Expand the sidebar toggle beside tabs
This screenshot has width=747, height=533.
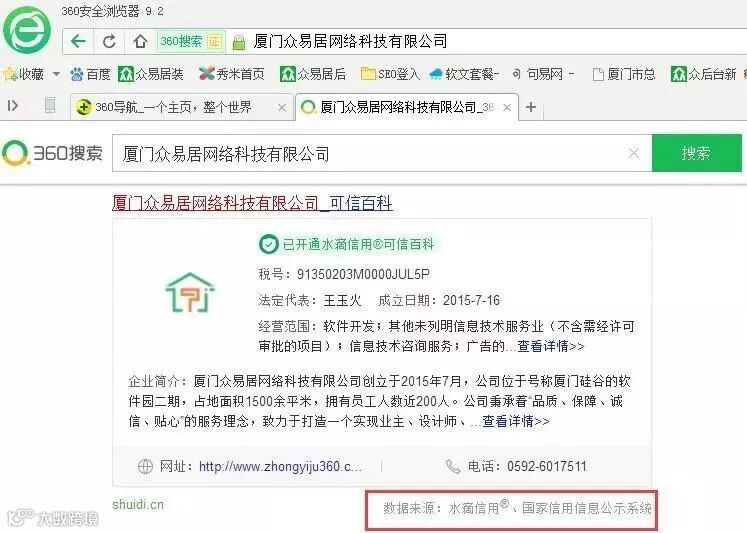13,105
